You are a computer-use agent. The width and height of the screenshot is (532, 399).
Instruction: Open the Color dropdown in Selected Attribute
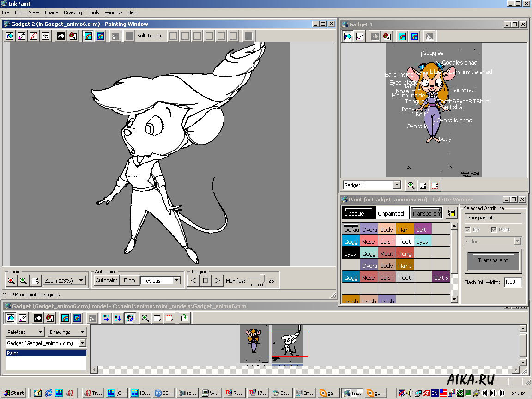point(517,241)
